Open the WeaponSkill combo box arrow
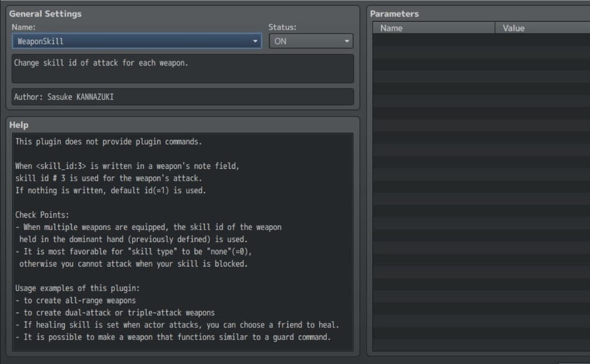This screenshot has width=590, height=364. (255, 40)
